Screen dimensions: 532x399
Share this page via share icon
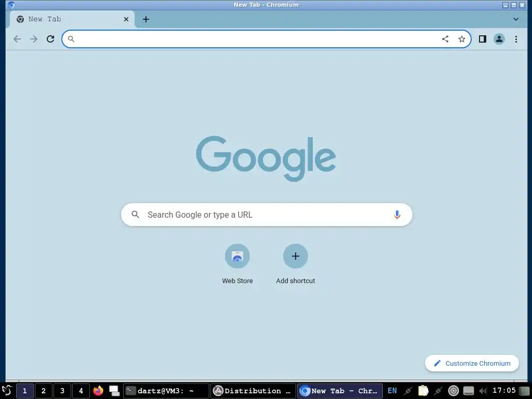pyautogui.click(x=445, y=39)
